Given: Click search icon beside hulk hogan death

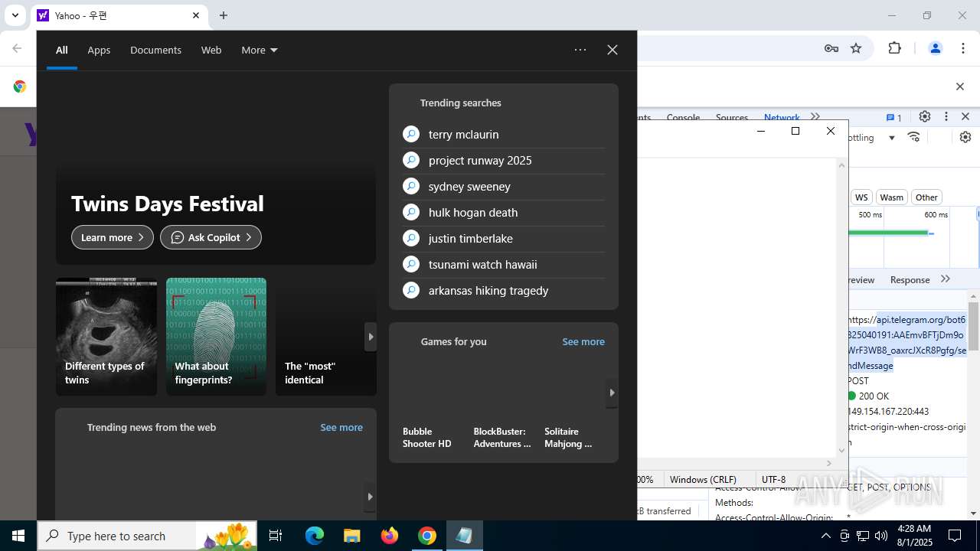Looking at the screenshot, I should pyautogui.click(x=411, y=212).
